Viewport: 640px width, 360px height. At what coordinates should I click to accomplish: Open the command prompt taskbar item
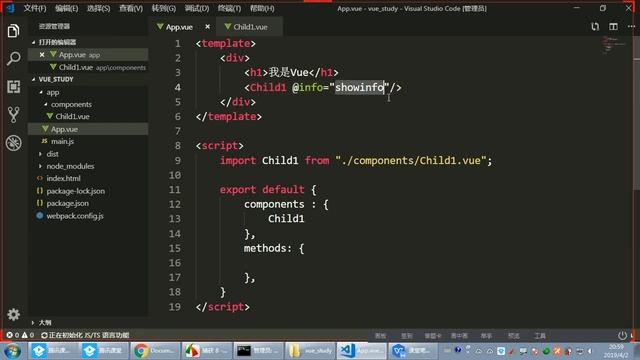click(258, 351)
